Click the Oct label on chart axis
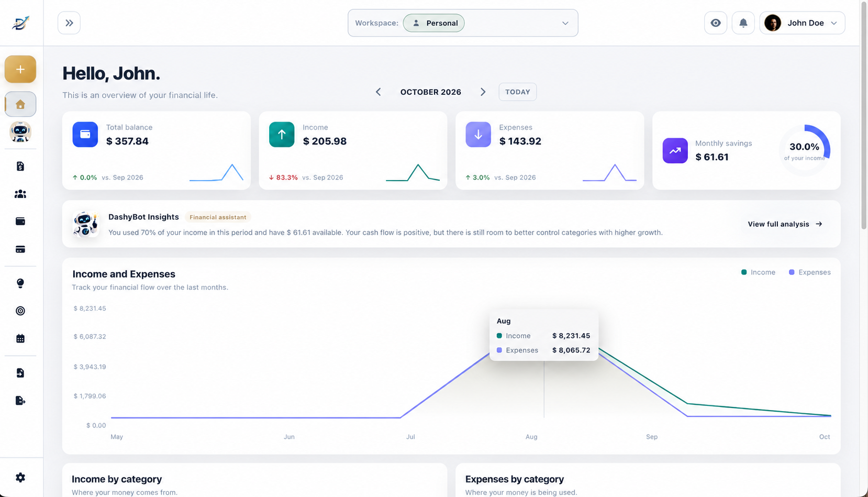 (825, 437)
